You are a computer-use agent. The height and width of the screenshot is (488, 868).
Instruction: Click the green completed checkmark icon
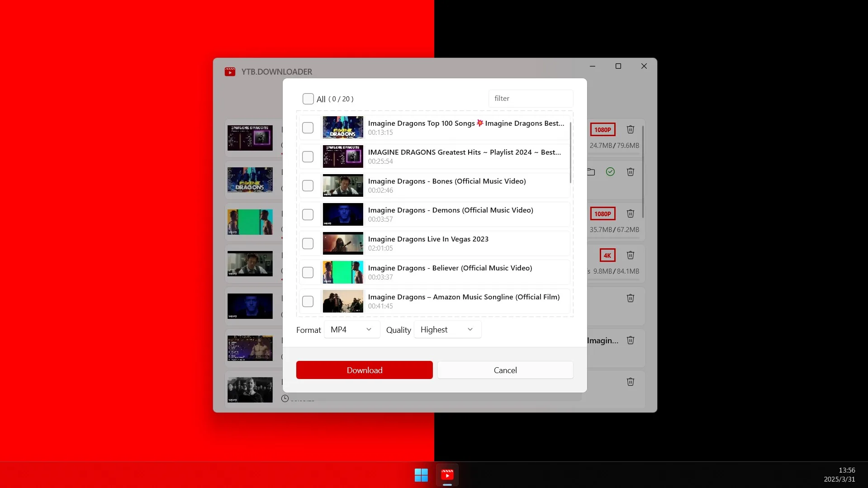tap(610, 172)
